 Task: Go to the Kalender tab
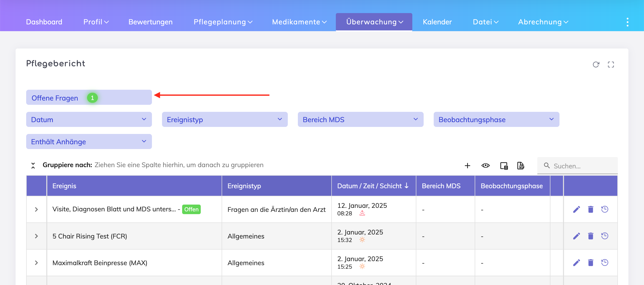[x=437, y=22]
